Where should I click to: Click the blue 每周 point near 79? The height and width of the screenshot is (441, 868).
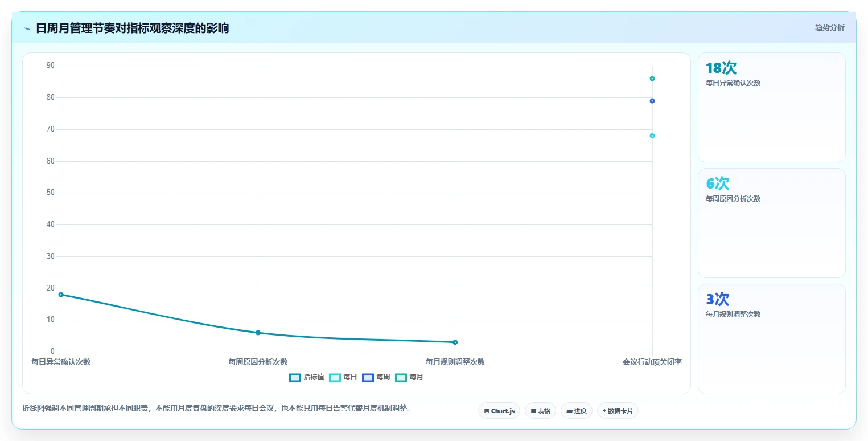click(x=652, y=101)
